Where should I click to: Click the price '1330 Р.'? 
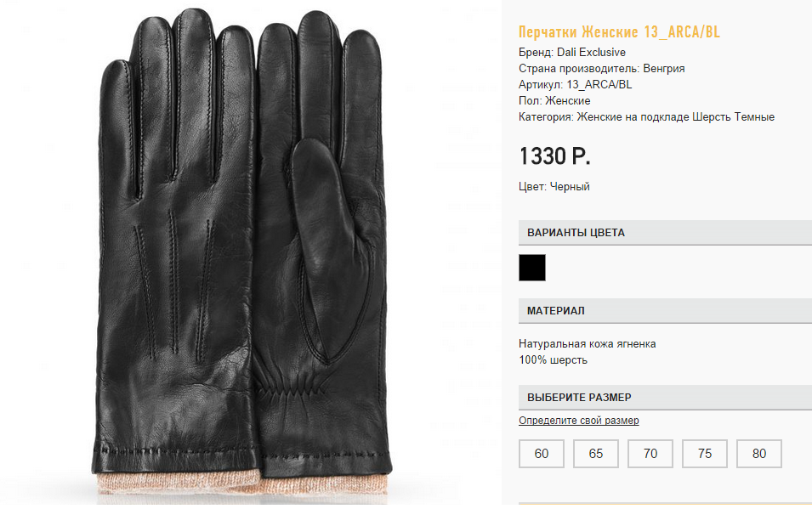pos(554,156)
